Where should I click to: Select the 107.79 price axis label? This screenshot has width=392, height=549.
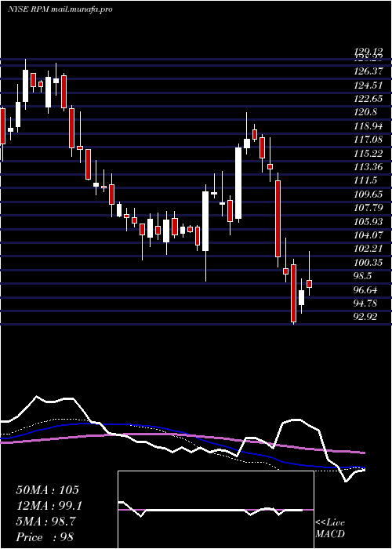tap(369, 208)
